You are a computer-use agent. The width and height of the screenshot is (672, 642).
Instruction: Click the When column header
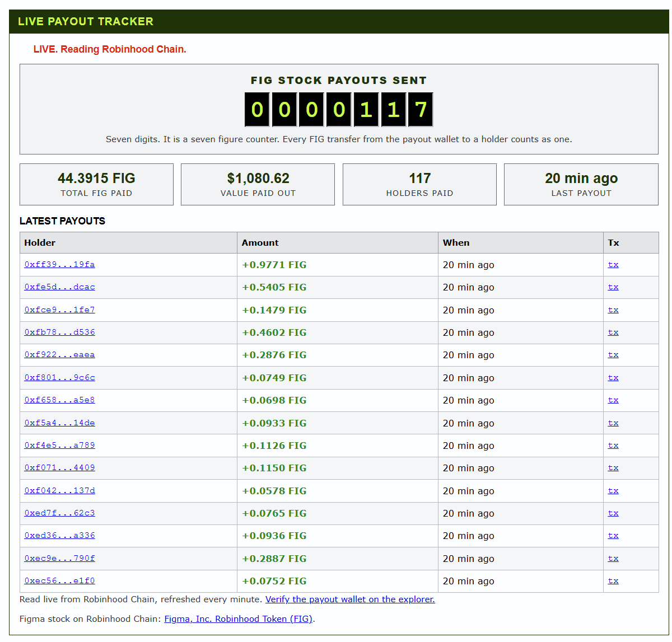(x=521, y=242)
